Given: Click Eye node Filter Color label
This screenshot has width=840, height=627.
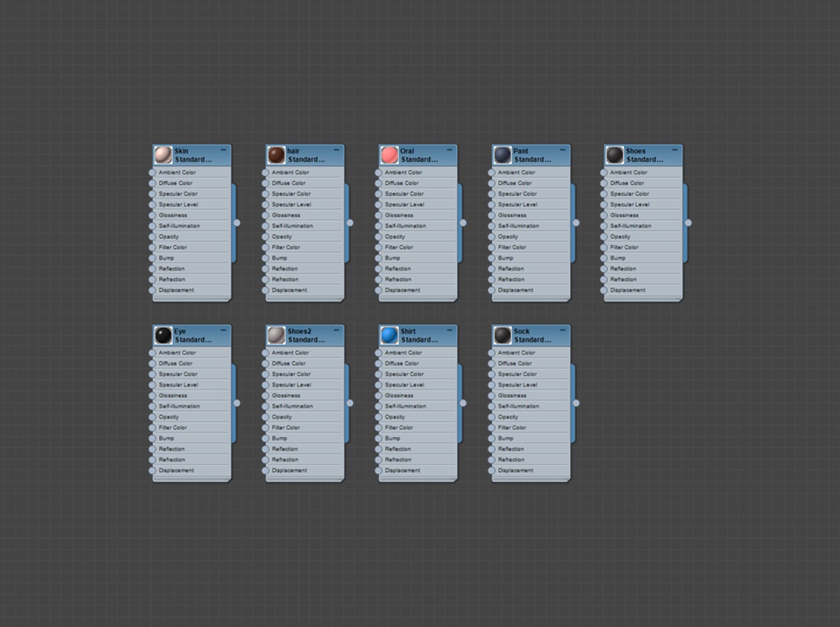Looking at the screenshot, I should tap(173, 428).
